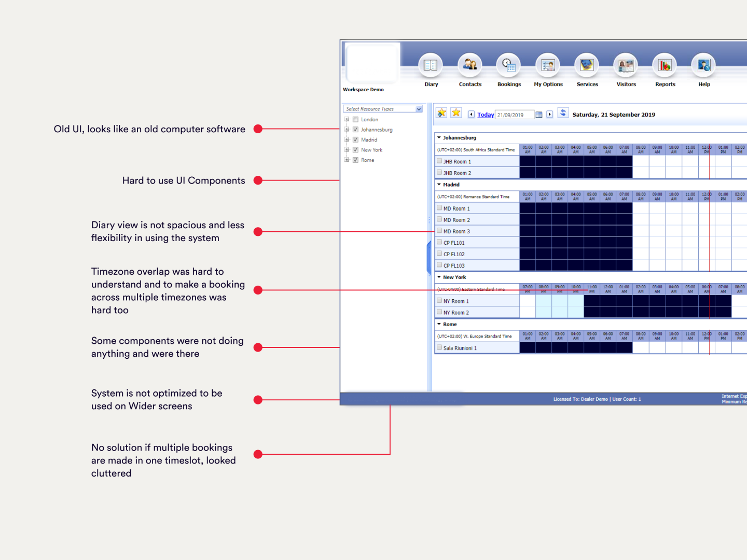This screenshot has width=747, height=560.
Task: Click the Contacts menu label
Action: (470, 84)
